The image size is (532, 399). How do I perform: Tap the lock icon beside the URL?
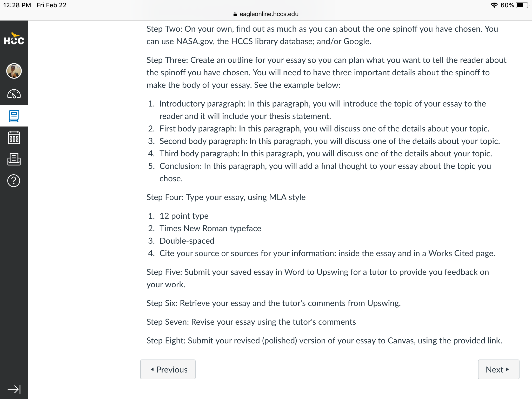[x=235, y=14]
